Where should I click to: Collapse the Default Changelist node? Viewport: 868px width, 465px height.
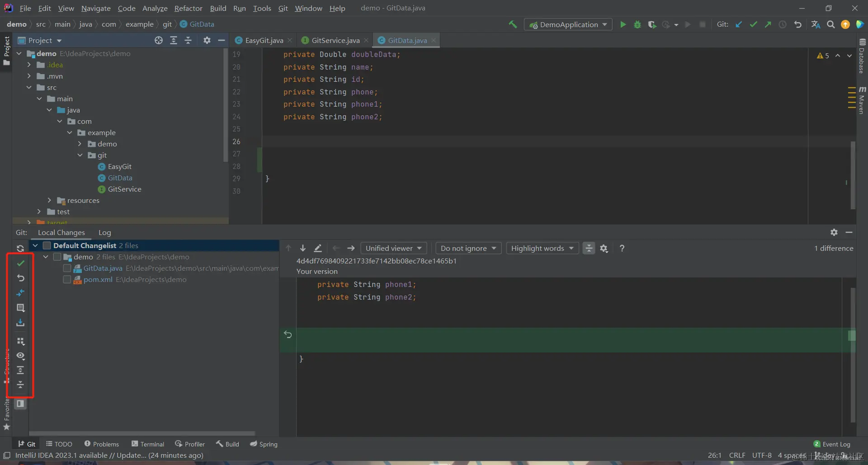[35, 245]
